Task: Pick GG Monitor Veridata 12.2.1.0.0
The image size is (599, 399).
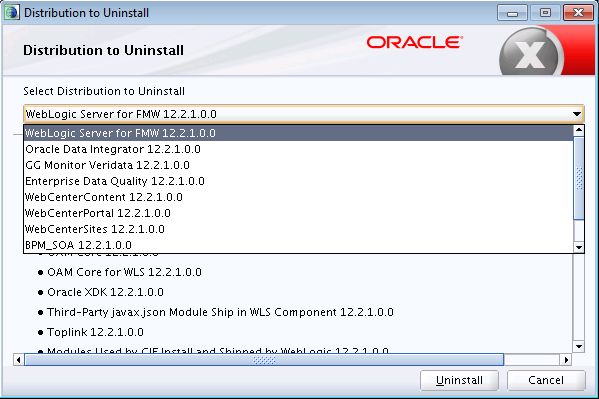Action: [x=298, y=165]
